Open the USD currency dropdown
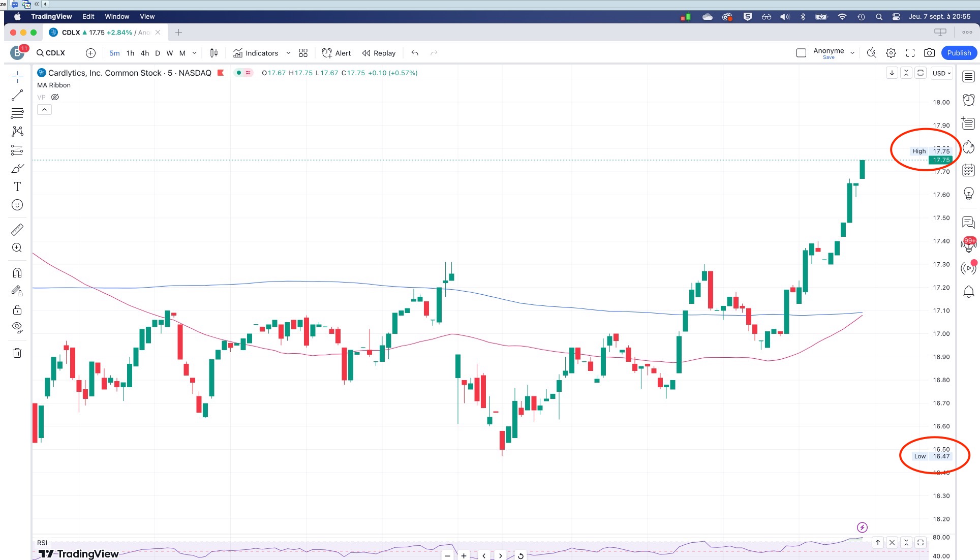980x560 pixels. [x=941, y=73]
